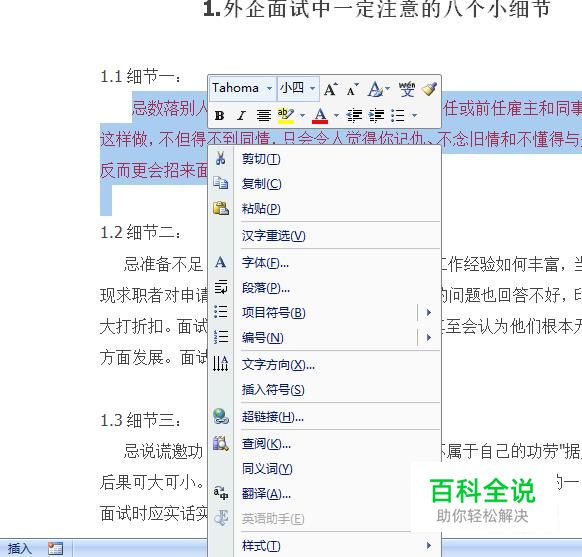Click the bullets icon beside 项目符号
Viewport: 582px width, 557px height.
point(220,312)
